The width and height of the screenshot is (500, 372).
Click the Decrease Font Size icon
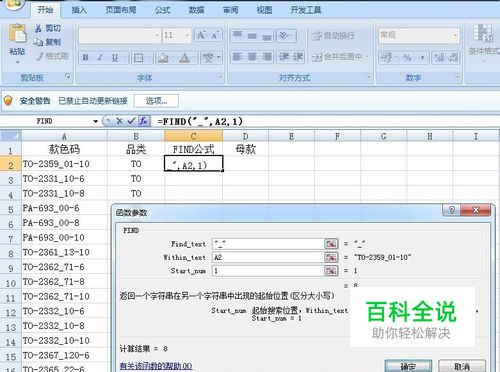tap(215, 35)
